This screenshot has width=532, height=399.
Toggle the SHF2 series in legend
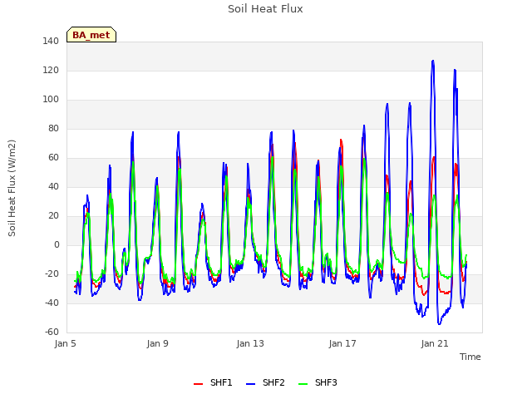click(x=265, y=382)
